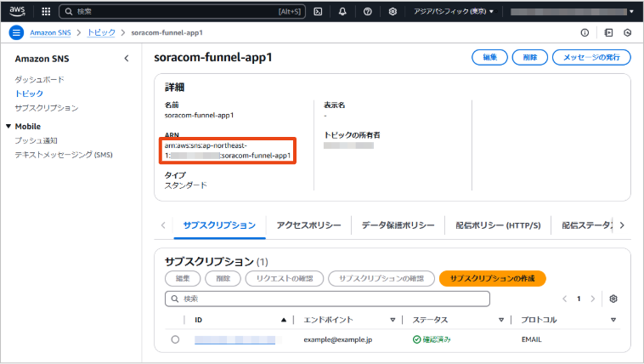Click メッセージの発行 button
Viewport: 644px width, 364px height.
click(x=591, y=57)
